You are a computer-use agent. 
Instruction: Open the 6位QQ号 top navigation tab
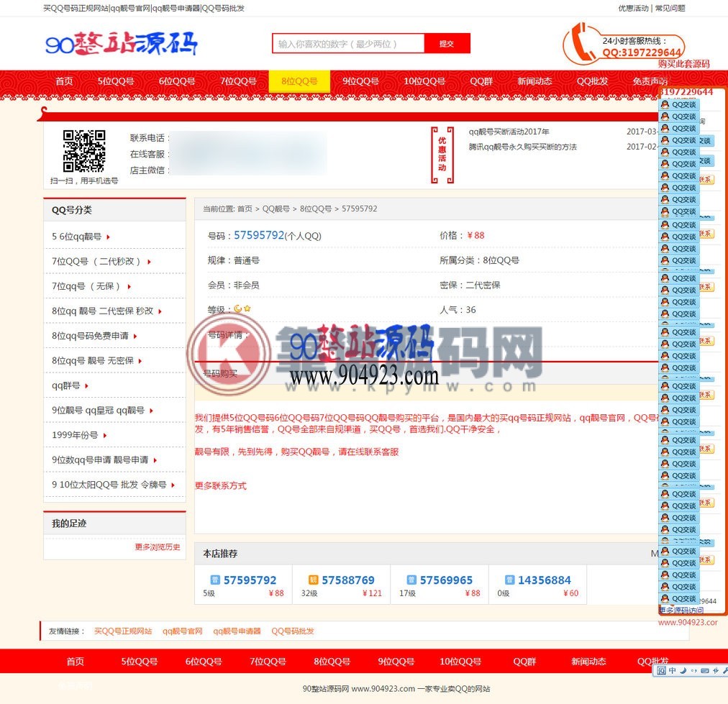(177, 81)
